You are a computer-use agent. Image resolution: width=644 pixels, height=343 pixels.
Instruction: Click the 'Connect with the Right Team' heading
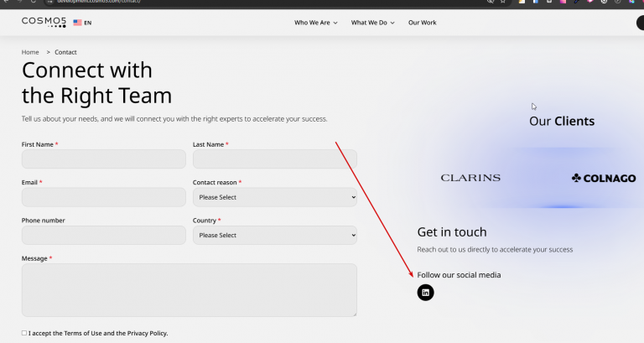pos(97,83)
